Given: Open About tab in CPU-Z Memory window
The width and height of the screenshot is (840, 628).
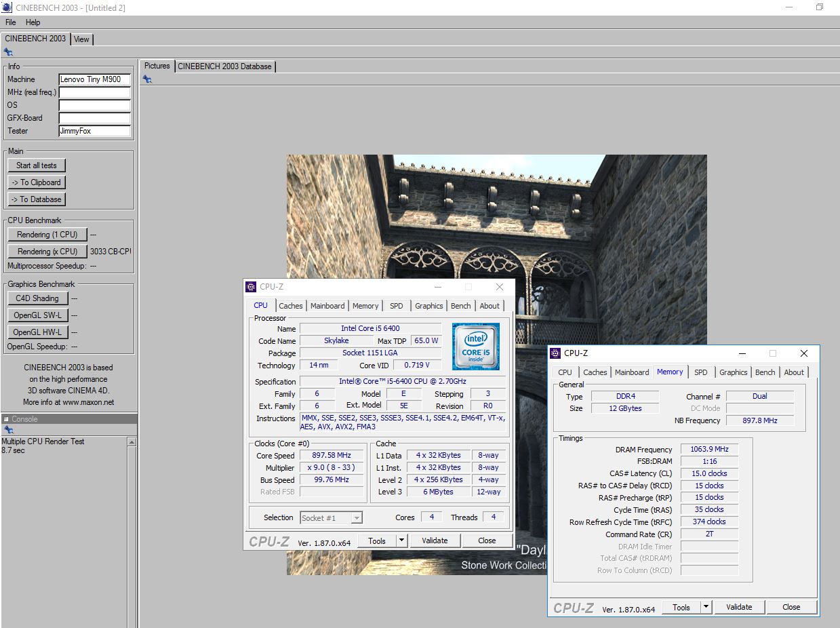Looking at the screenshot, I should [794, 372].
